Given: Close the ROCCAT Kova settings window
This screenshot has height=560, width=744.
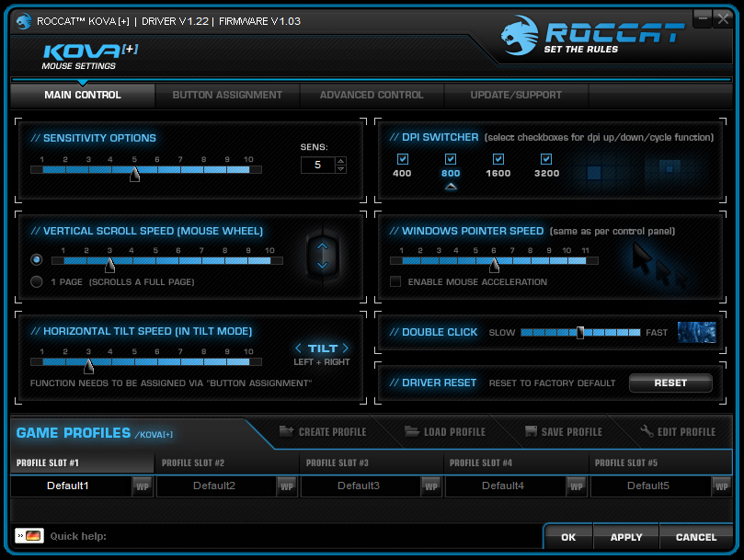Looking at the screenshot, I should pos(723,19).
